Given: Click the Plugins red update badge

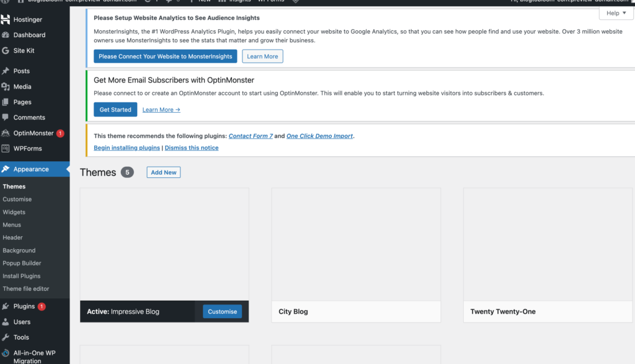Looking at the screenshot, I should pyautogui.click(x=42, y=306).
